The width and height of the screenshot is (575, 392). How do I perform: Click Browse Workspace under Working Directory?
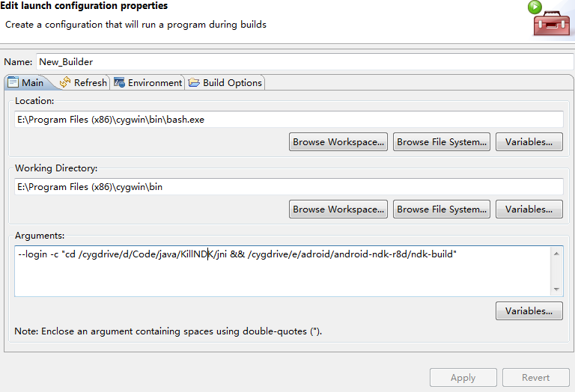click(x=338, y=209)
